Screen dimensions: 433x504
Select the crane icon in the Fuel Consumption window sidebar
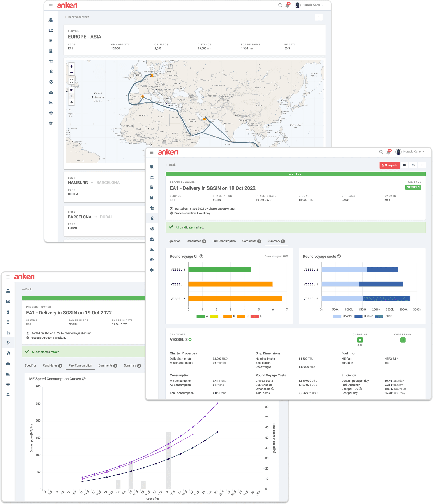[x=8, y=333]
